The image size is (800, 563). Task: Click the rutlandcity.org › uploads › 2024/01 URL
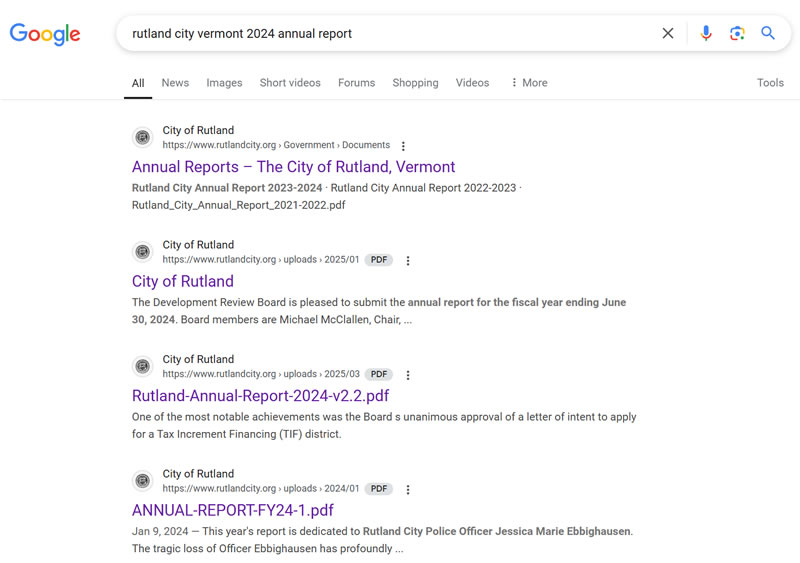click(x=261, y=488)
